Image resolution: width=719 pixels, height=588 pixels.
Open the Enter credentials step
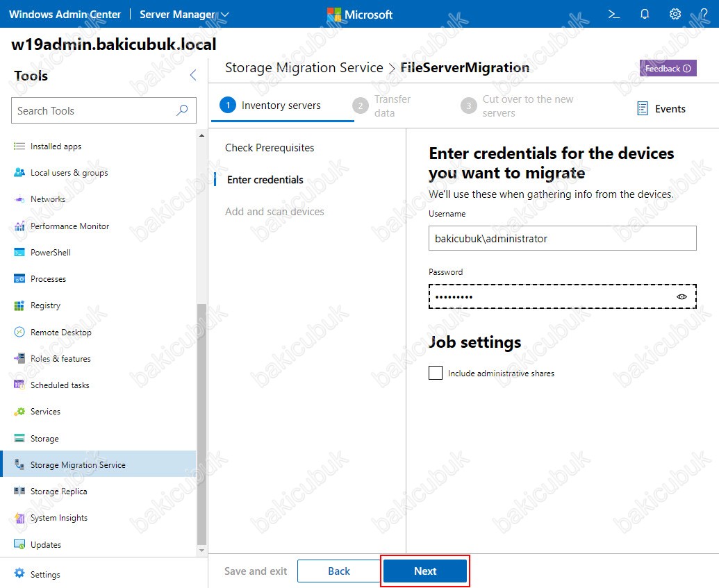point(265,180)
